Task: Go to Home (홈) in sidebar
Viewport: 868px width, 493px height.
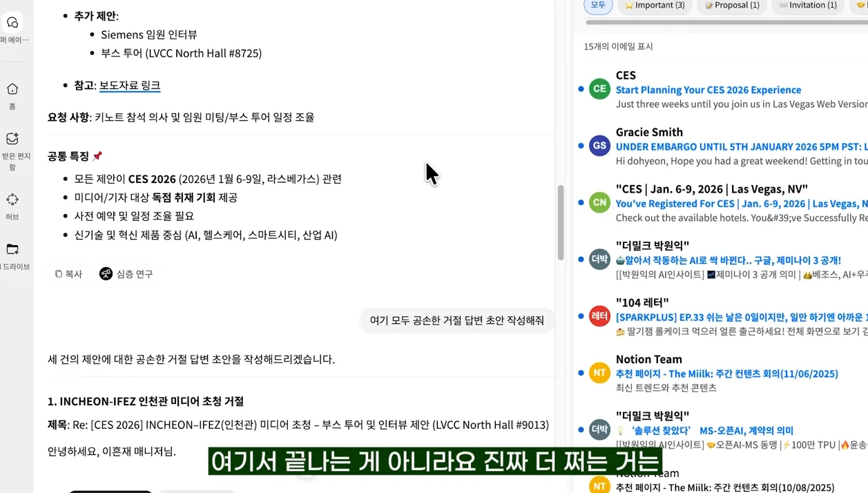Action: coord(12,89)
